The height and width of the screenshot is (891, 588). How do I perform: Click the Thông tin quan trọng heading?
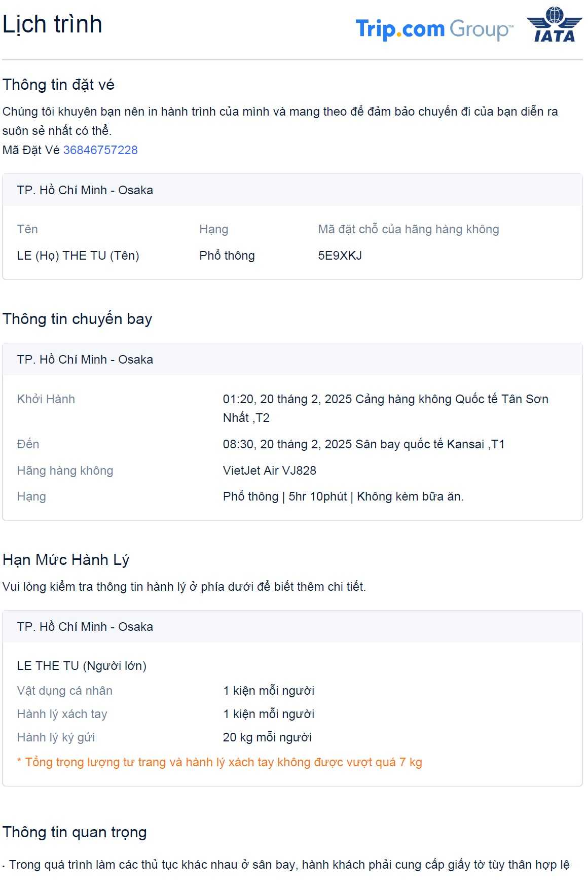(75, 832)
